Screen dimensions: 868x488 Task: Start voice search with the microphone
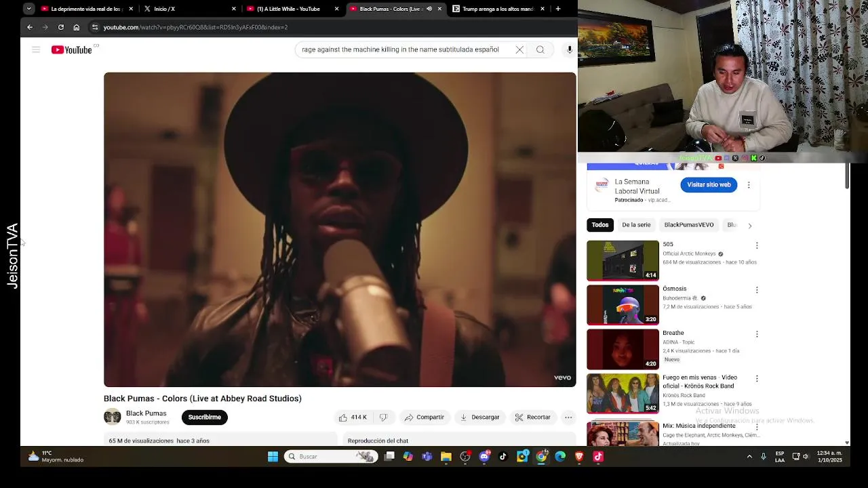coord(570,49)
